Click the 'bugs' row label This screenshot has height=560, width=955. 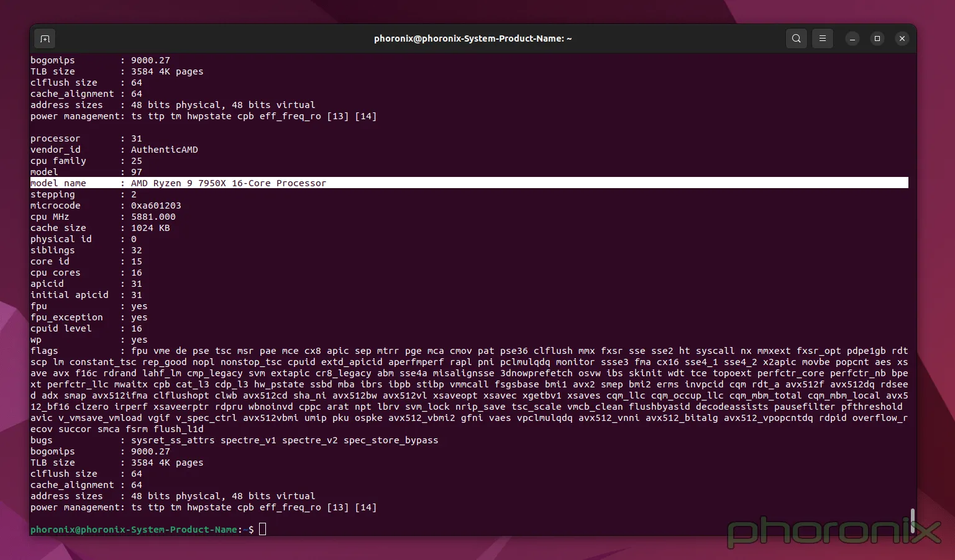42,440
